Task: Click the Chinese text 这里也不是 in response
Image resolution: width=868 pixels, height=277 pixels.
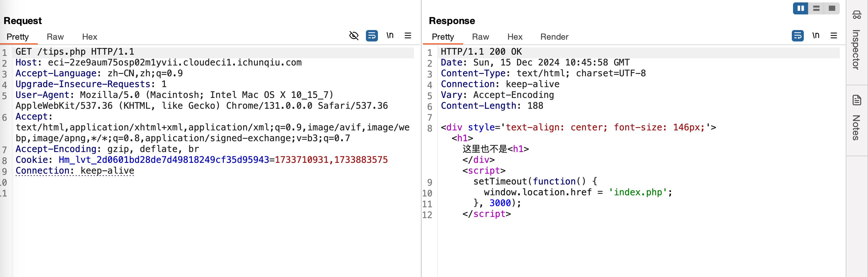Action: click(485, 149)
